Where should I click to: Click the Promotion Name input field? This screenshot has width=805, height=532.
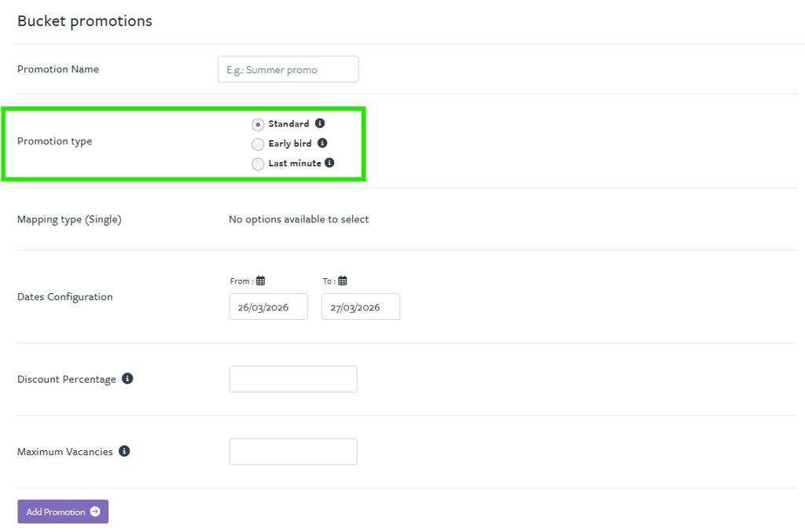click(x=288, y=69)
